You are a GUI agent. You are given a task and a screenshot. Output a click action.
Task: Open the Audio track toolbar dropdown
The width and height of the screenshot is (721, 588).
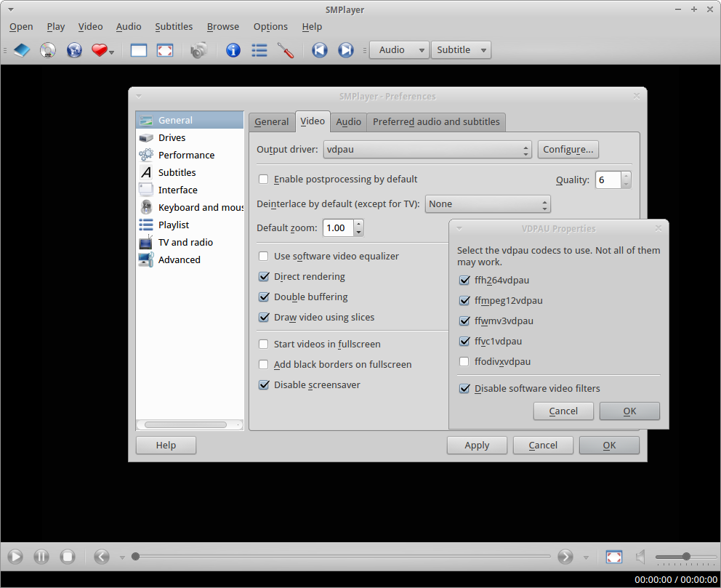pos(399,50)
